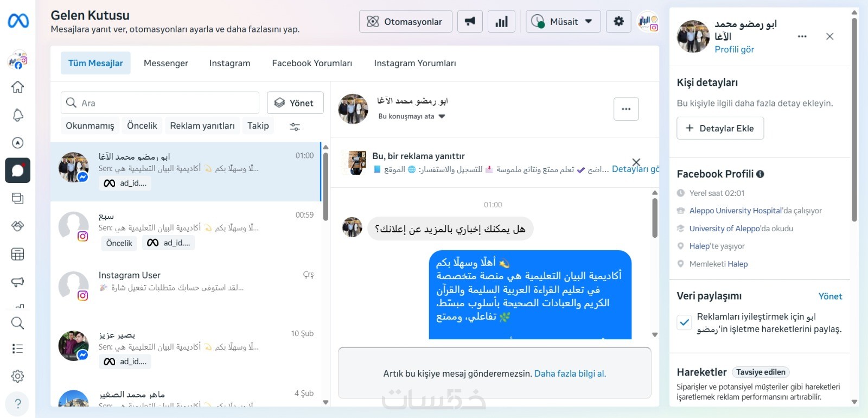This screenshot has width=868, height=418.
Task: Filter by Öncelik chip
Action: [142, 125]
